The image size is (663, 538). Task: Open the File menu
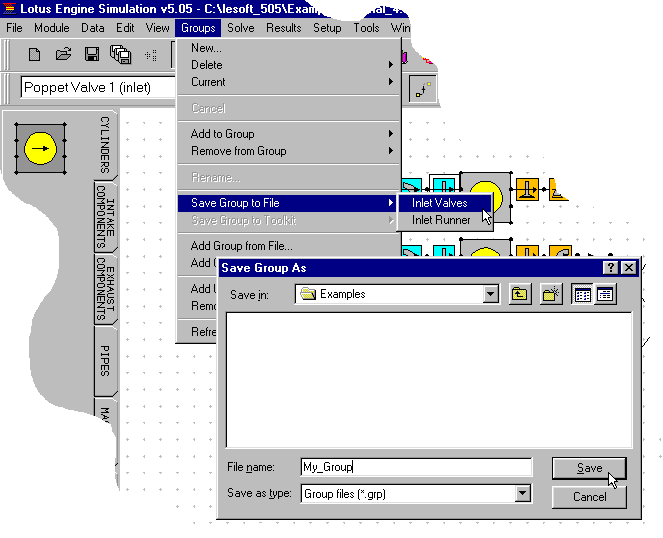[14, 28]
